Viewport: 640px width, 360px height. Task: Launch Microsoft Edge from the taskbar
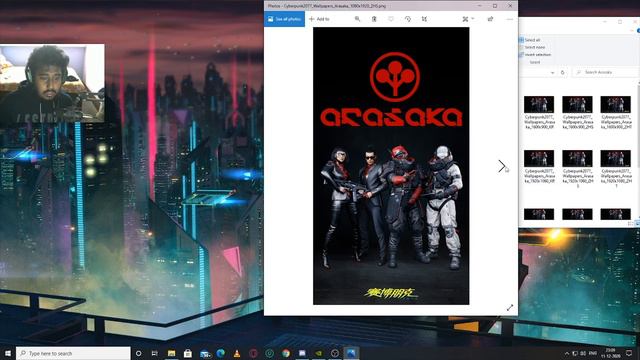tap(221, 353)
